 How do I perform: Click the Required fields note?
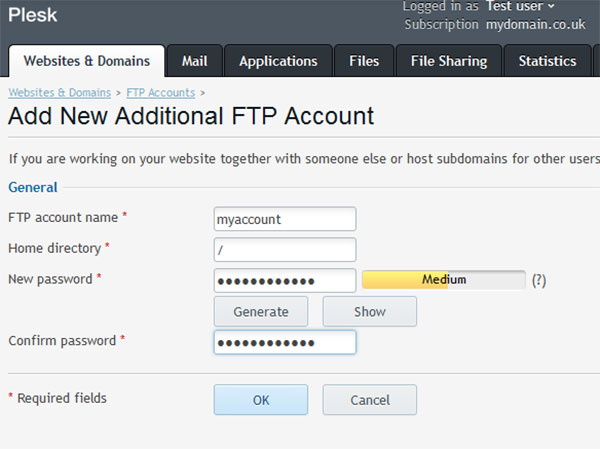point(57,398)
